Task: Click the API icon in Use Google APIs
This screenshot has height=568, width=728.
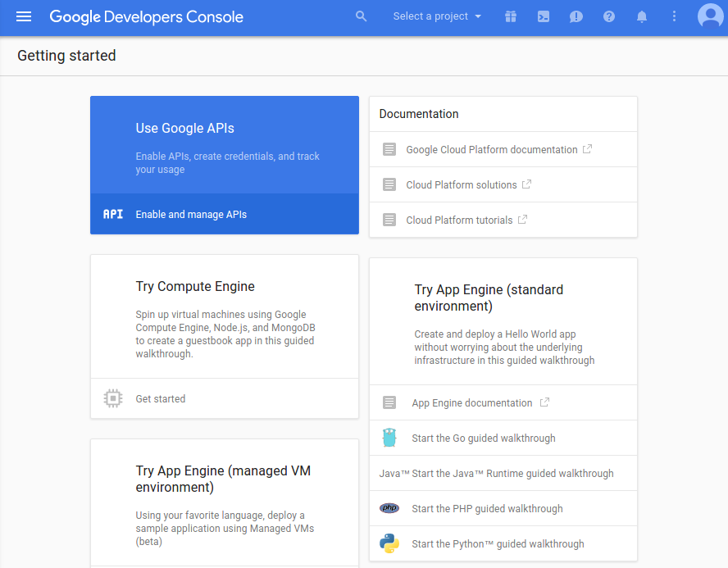Action: [113, 214]
